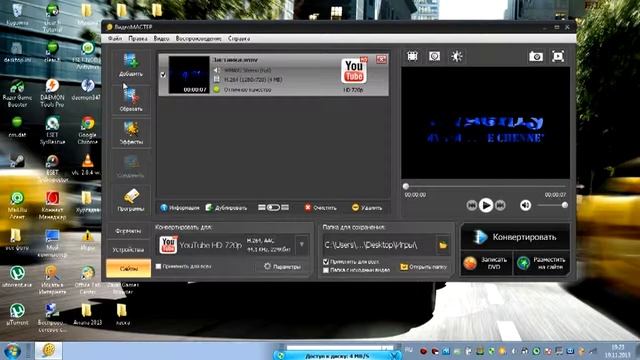The width and height of the screenshot is (640, 360).
Task: Check the Папка с исходным видео option
Action: pyautogui.click(x=326, y=270)
